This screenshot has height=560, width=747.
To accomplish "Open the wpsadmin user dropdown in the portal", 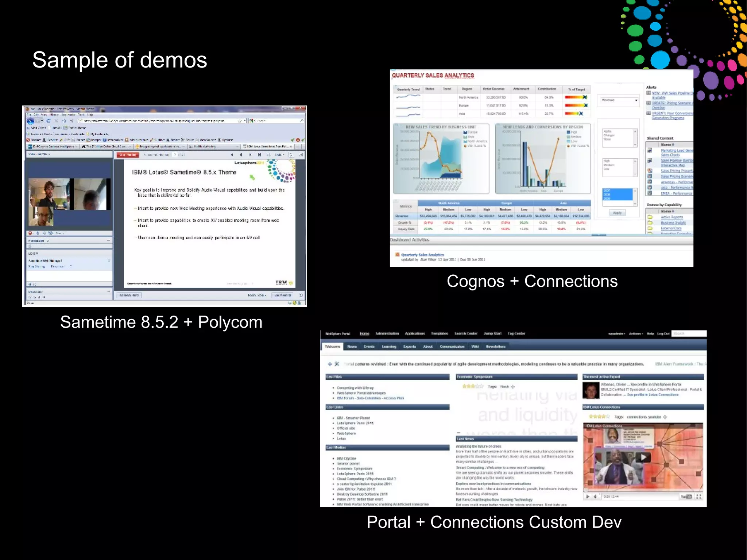I will coord(616,334).
